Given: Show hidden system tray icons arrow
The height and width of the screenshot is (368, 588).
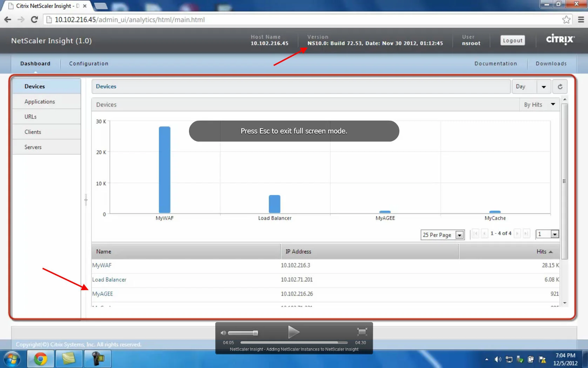Looking at the screenshot, I should [487, 359].
